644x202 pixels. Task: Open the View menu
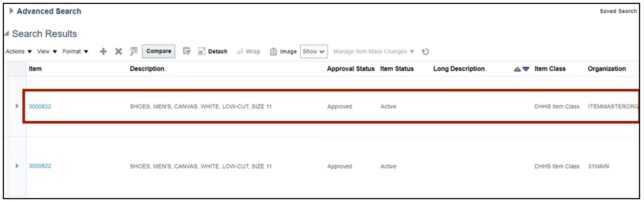[x=47, y=51]
